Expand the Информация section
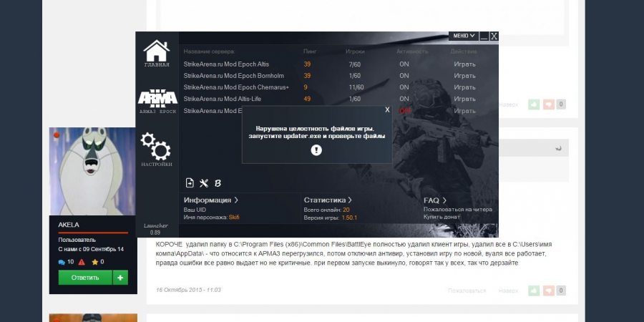The height and width of the screenshot is (322, 644). tap(211, 200)
